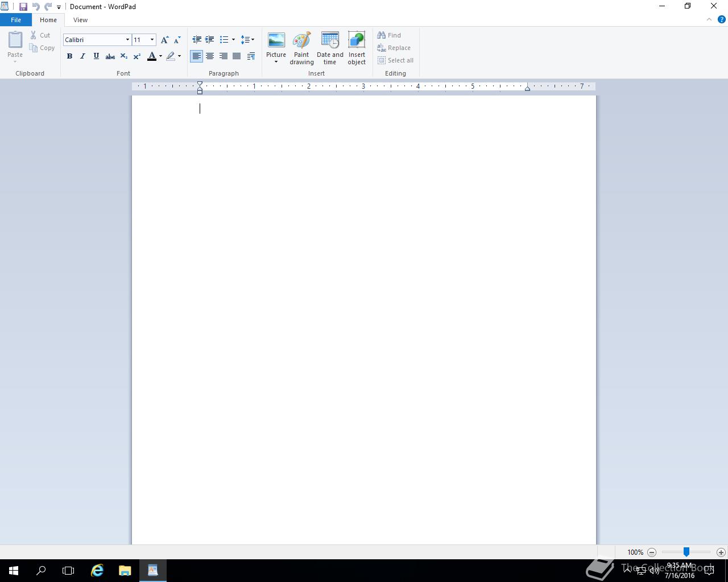728x582 pixels.
Task: Click the Paste clipboard icon
Action: tap(15, 40)
